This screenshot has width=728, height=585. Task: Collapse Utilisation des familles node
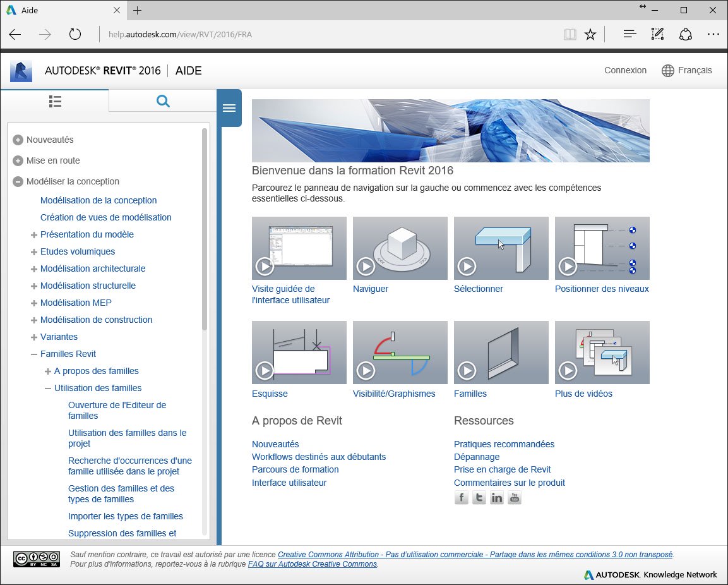48,389
